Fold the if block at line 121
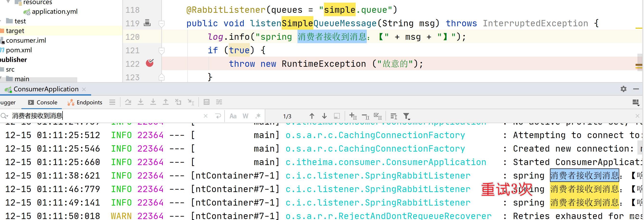 point(162,50)
